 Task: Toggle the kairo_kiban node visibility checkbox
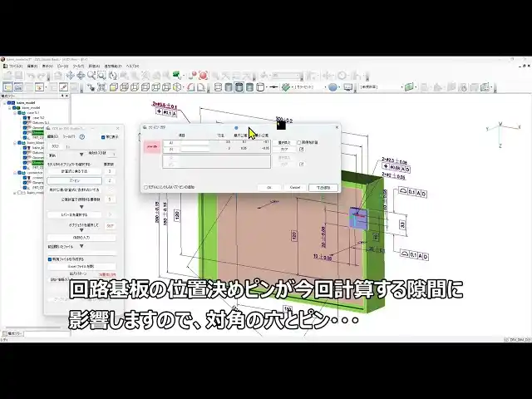pyautogui.click(x=20, y=143)
